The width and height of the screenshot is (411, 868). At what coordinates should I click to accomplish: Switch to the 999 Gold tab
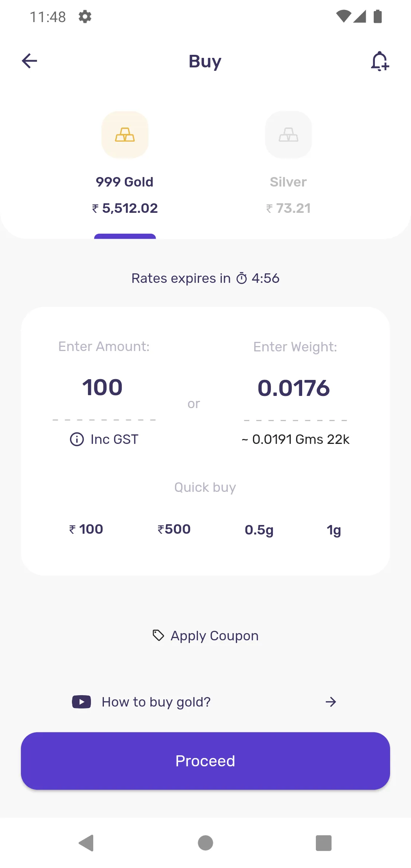tap(125, 182)
